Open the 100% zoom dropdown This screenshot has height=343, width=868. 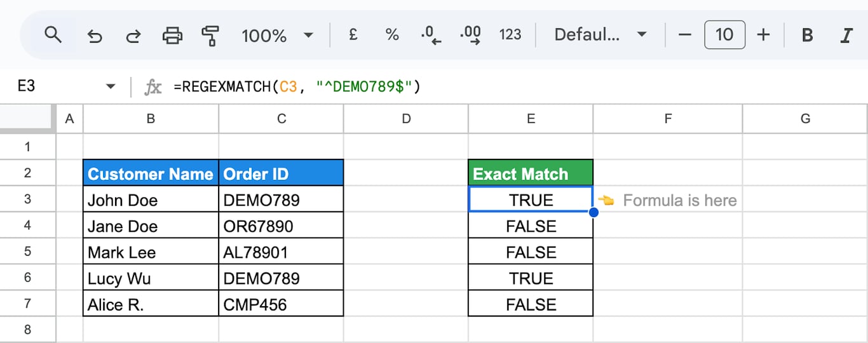(x=277, y=35)
